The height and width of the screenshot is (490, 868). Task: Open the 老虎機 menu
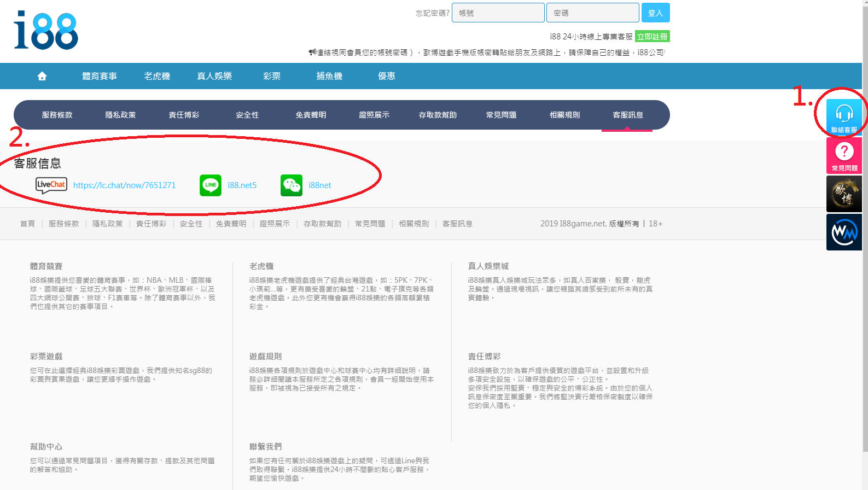[157, 76]
